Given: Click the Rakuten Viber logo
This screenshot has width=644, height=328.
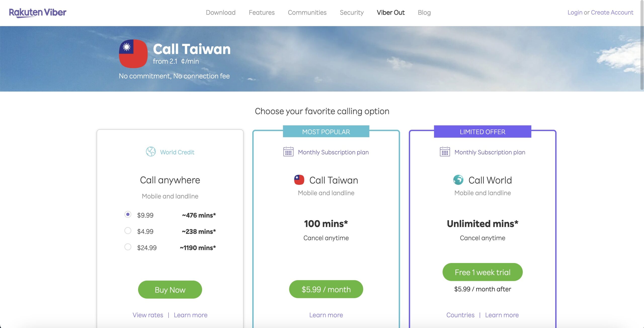Looking at the screenshot, I should [x=38, y=13].
